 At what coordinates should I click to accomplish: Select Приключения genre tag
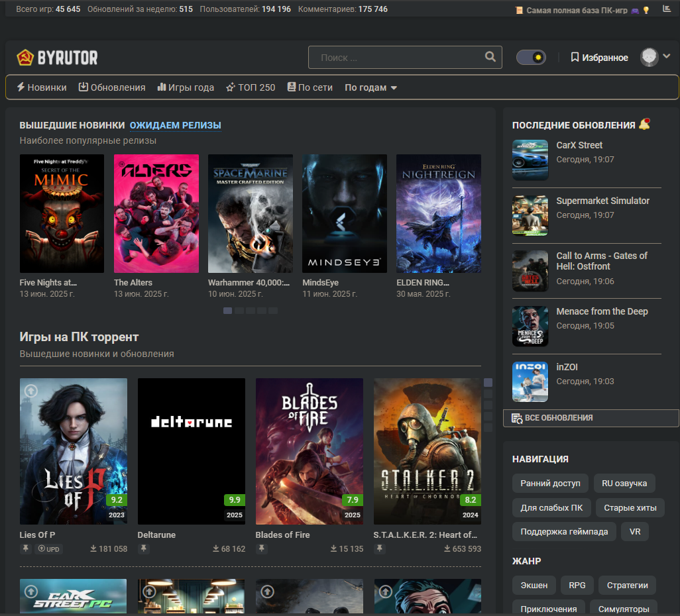coord(548,608)
